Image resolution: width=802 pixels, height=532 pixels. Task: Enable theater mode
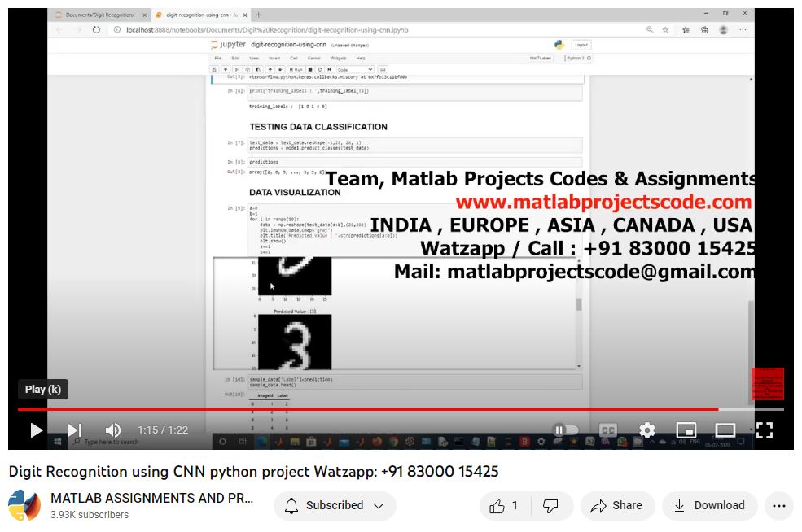click(x=725, y=430)
